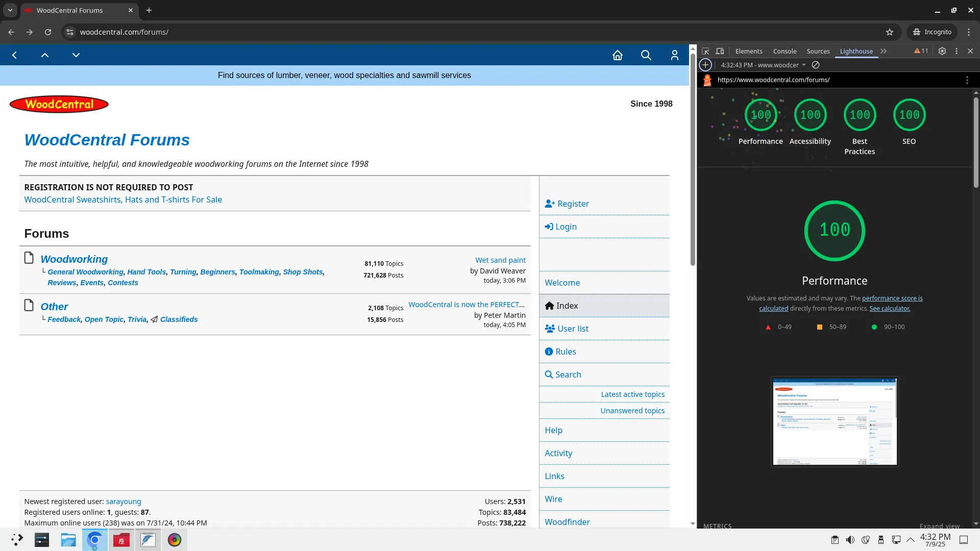The height and width of the screenshot is (551, 980).
Task: Open the Woodfinder sidebar link
Action: pyautogui.click(x=567, y=522)
